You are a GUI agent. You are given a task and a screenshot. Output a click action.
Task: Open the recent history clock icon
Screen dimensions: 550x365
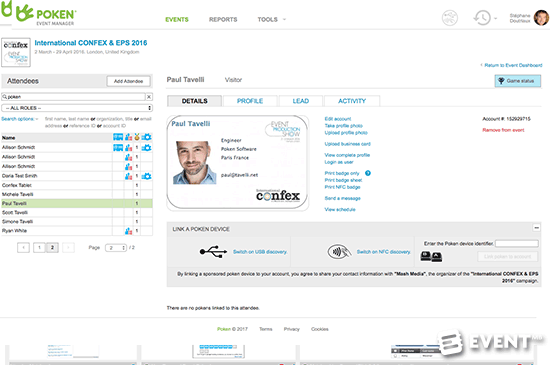[x=482, y=18]
